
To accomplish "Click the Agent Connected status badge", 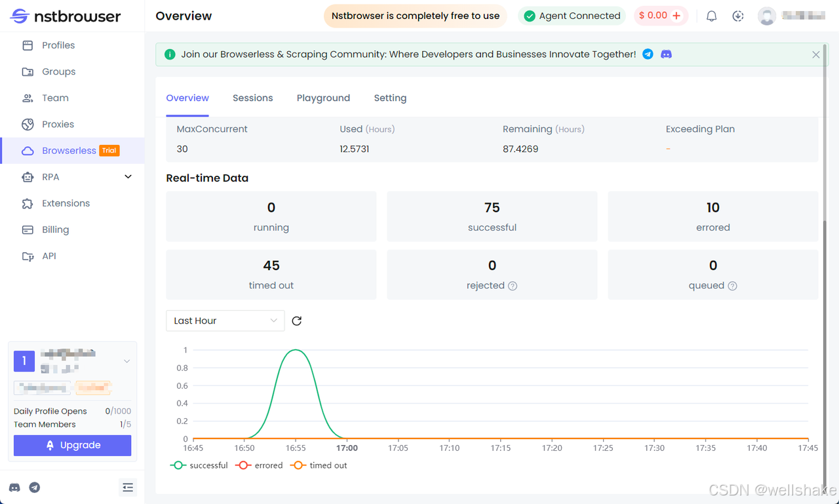I will pos(573,16).
